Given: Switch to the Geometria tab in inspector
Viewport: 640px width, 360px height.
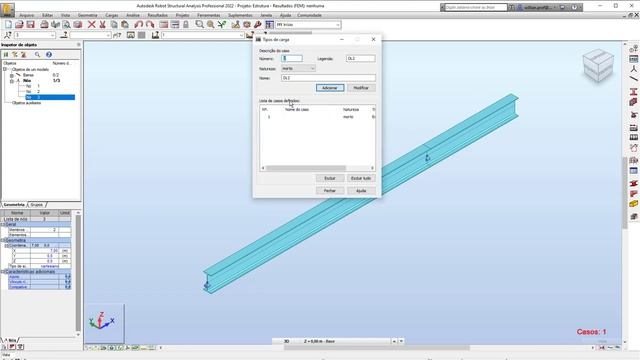Looking at the screenshot, I should 14,204.
